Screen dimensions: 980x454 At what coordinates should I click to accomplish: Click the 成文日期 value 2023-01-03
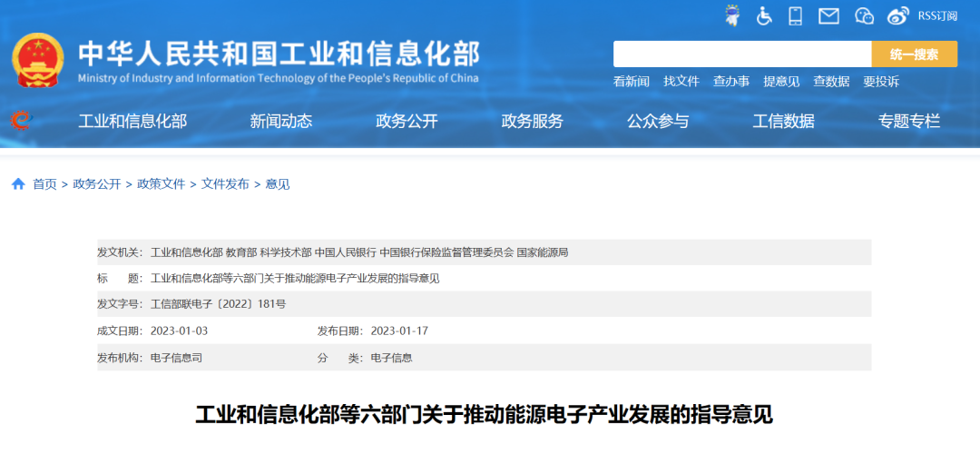180,331
